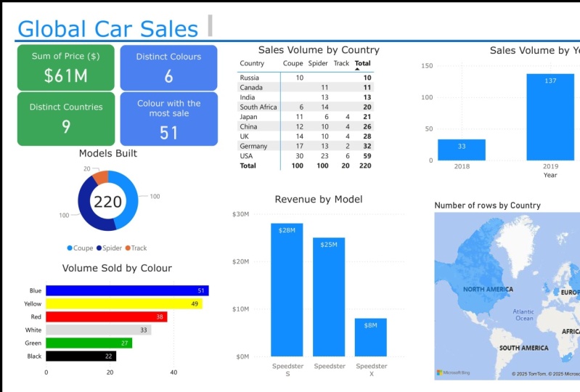580x392 pixels.
Task: Select the Japan row in country table
Action: coord(306,116)
